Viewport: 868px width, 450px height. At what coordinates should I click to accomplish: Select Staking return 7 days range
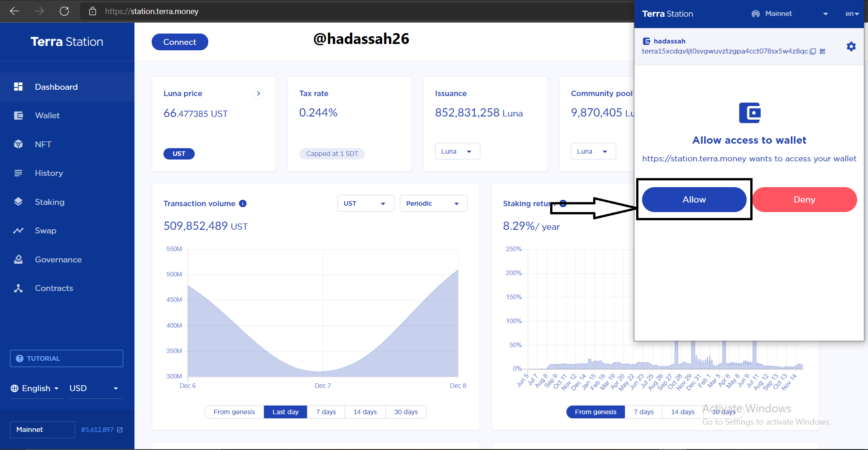click(643, 412)
